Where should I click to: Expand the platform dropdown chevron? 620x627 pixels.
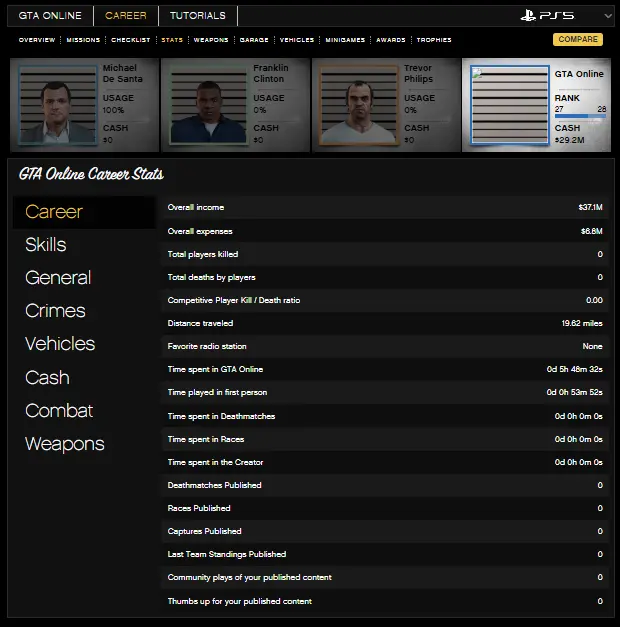[607, 16]
